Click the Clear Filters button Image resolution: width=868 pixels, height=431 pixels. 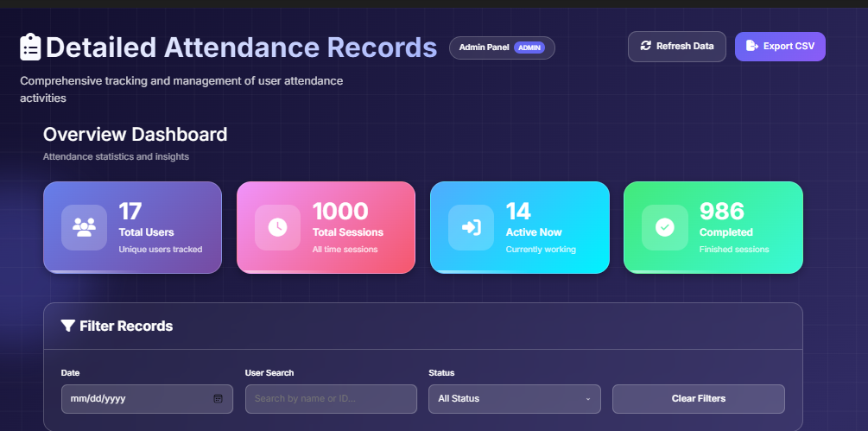pyautogui.click(x=699, y=398)
